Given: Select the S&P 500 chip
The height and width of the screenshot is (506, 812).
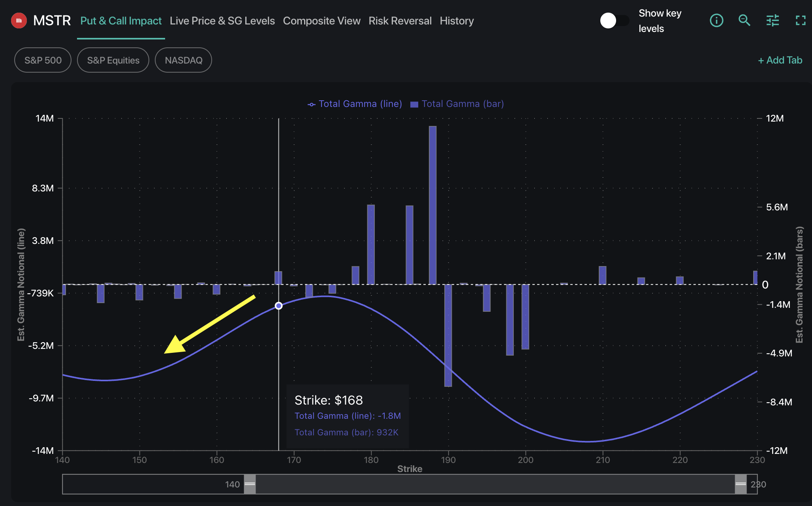Looking at the screenshot, I should click(x=43, y=60).
